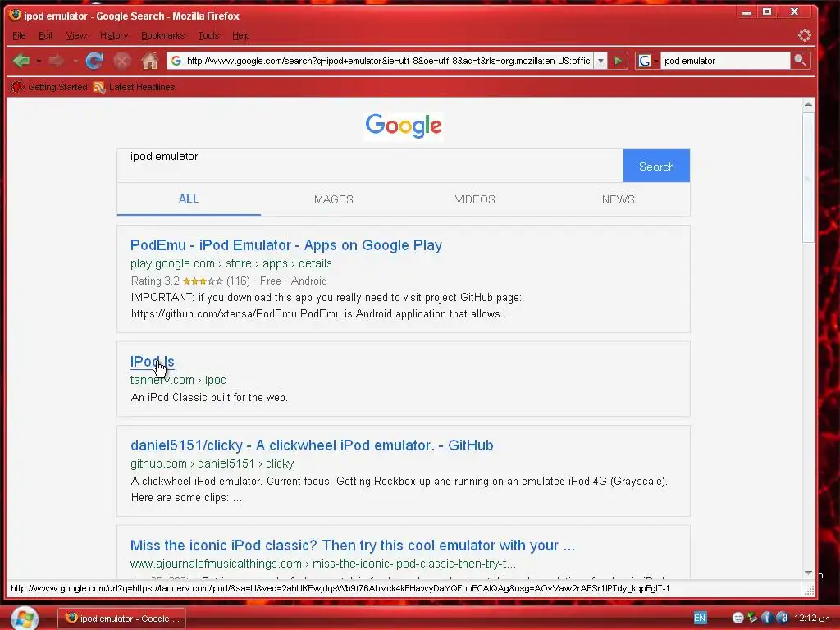This screenshot has width=840, height=630.
Task: Open the iPod.js result link
Action: click(x=152, y=362)
